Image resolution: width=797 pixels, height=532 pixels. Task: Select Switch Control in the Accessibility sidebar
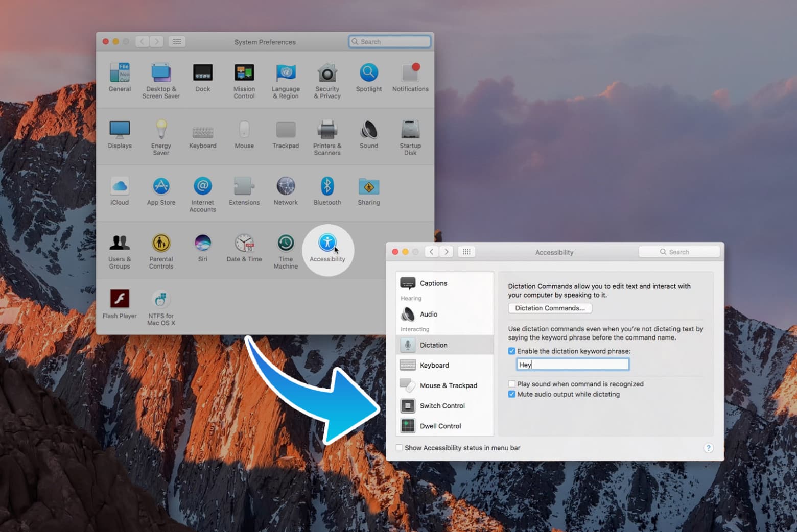click(442, 405)
